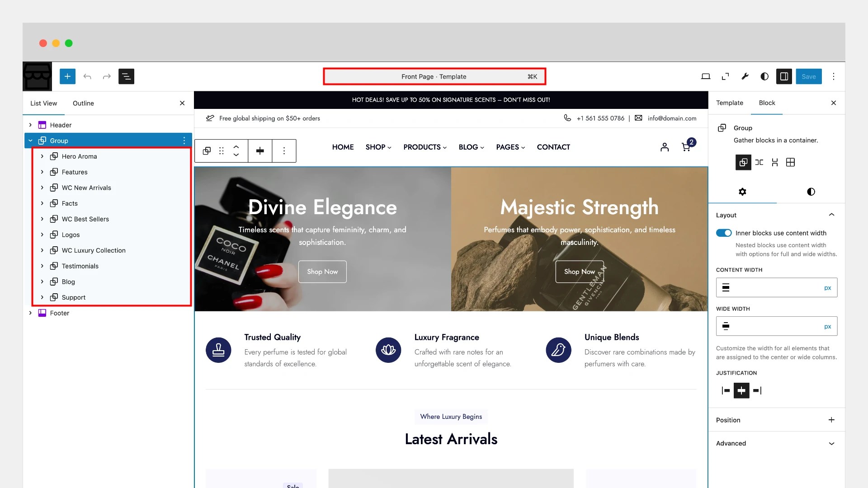Select justify left alignment option
Screen dimensions: 868x488
(726, 390)
